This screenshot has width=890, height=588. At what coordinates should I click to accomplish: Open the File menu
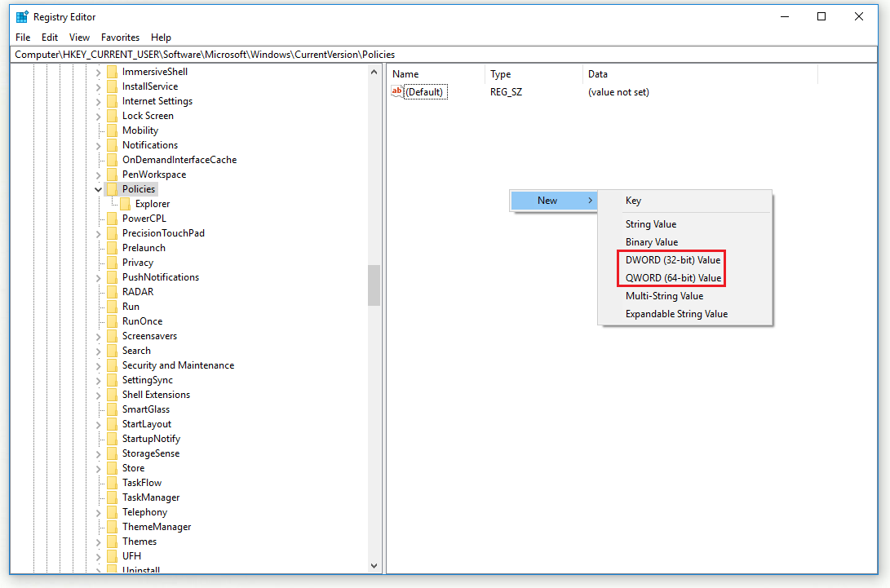coord(24,38)
